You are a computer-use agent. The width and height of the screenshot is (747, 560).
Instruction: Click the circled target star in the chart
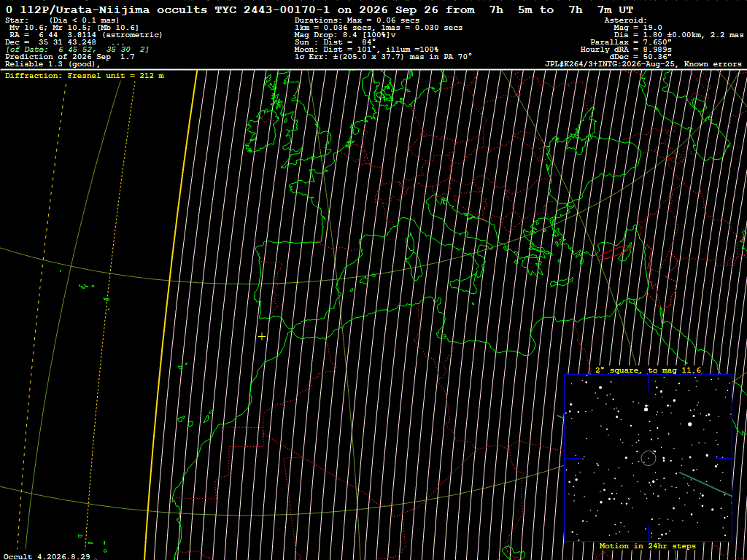(x=648, y=458)
